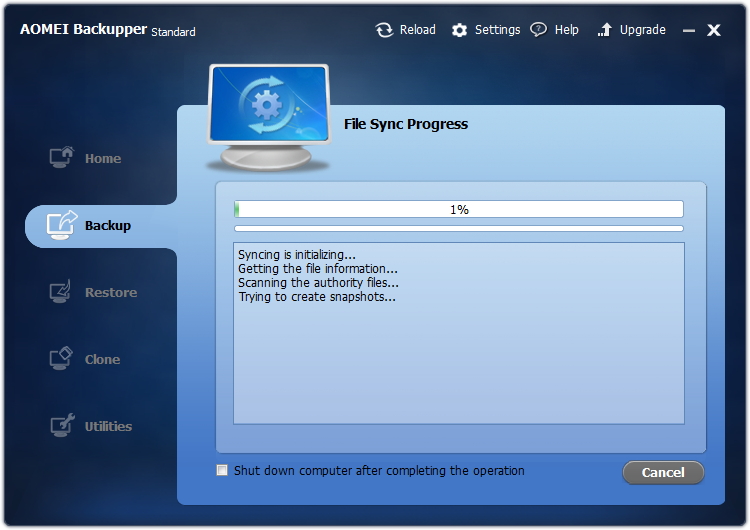
Task: Select the Backup tab label
Action: 108,225
